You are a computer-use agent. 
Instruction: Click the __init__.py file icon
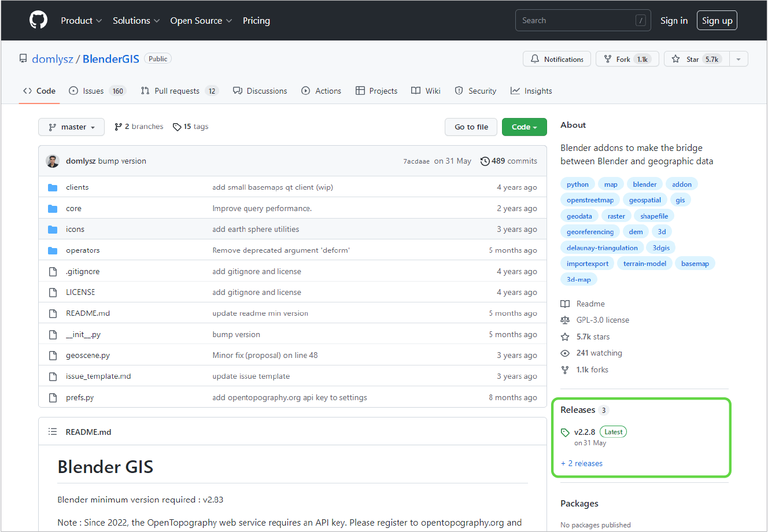pyautogui.click(x=53, y=335)
